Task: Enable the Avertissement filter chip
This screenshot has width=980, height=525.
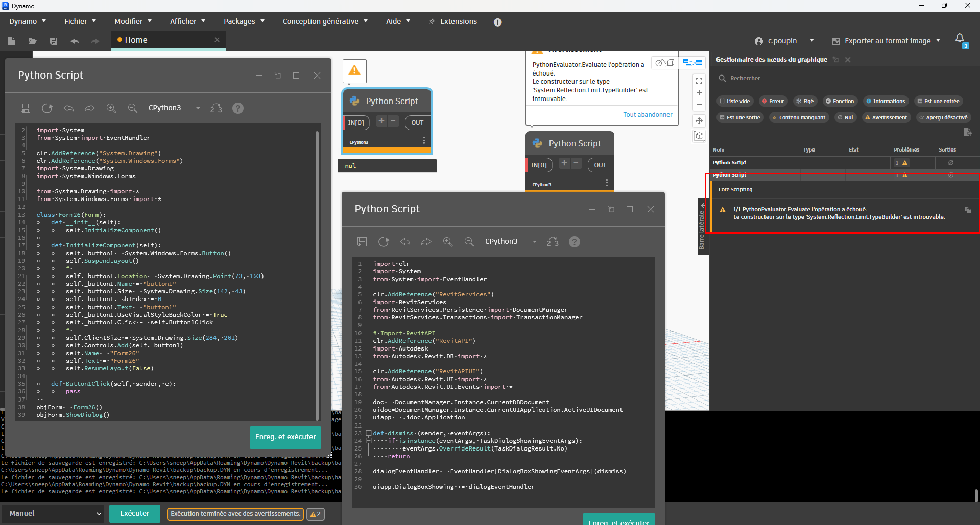Action: point(886,117)
